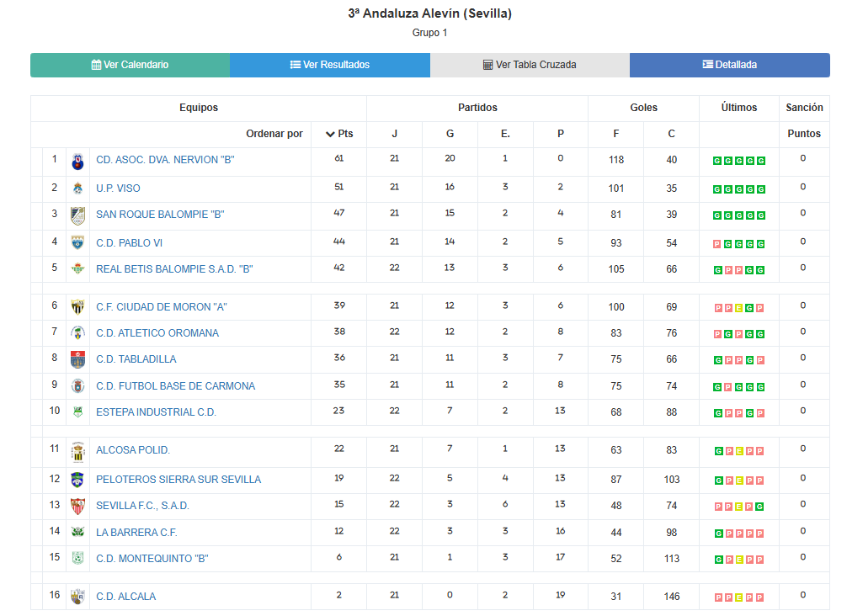The width and height of the screenshot is (847, 616).
Task: Open CD. ASOC. DVA. NERVION "B" team link
Action: [165, 160]
